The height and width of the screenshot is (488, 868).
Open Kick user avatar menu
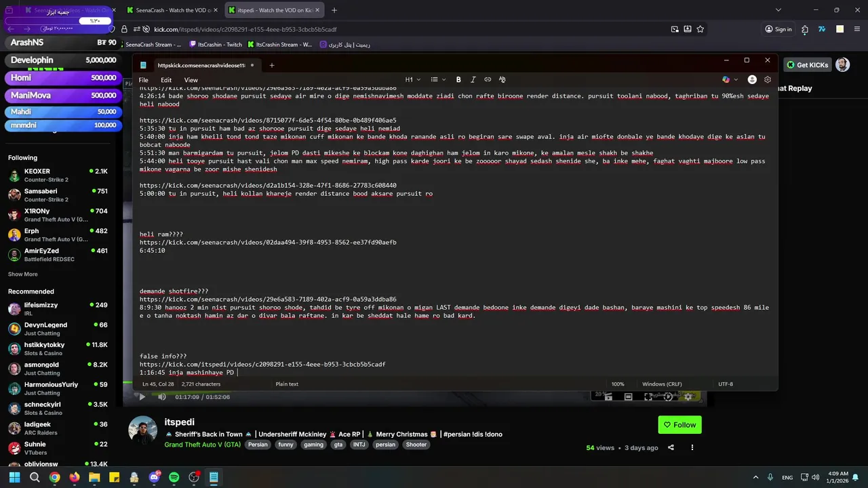click(842, 65)
